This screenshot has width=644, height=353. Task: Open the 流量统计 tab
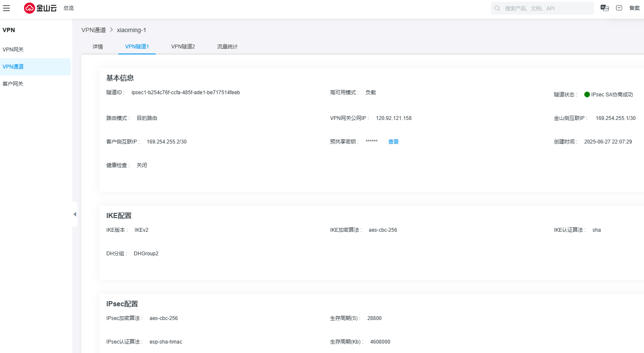pyautogui.click(x=227, y=47)
